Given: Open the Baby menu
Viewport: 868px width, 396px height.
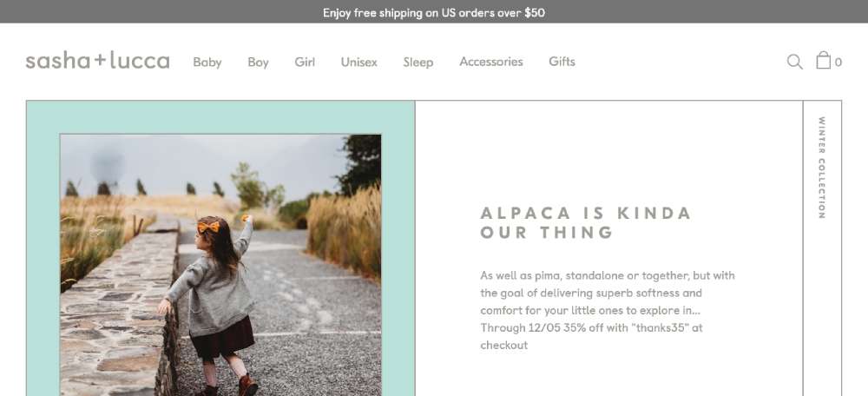Looking at the screenshot, I should 207,62.
